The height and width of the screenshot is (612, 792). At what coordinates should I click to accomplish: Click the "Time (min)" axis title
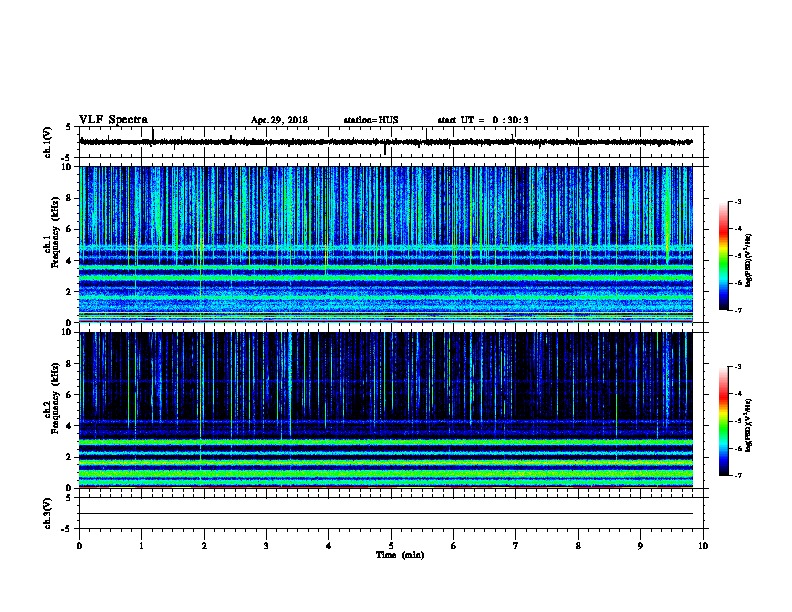400,555
